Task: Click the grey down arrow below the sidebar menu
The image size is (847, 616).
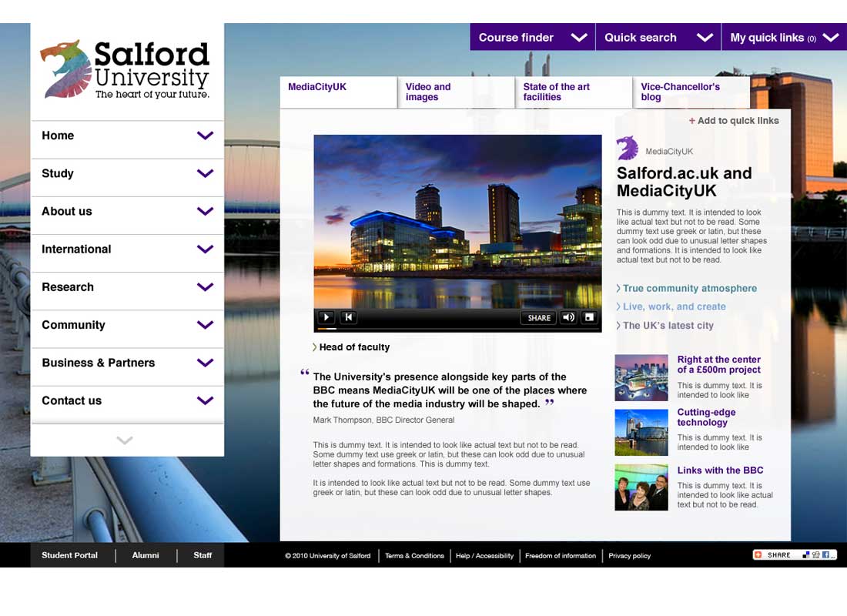Action: pos(125,440)
